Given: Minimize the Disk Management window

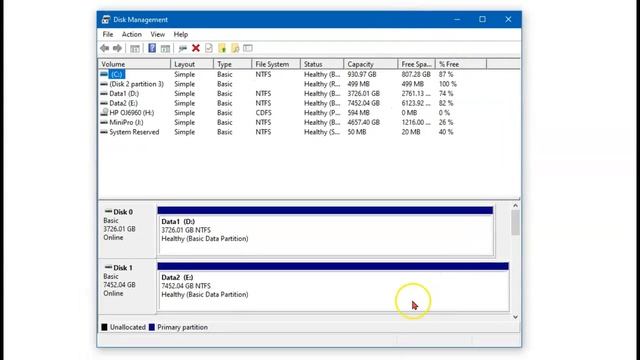Looking at the screenshot, I should tap(457, 19).
